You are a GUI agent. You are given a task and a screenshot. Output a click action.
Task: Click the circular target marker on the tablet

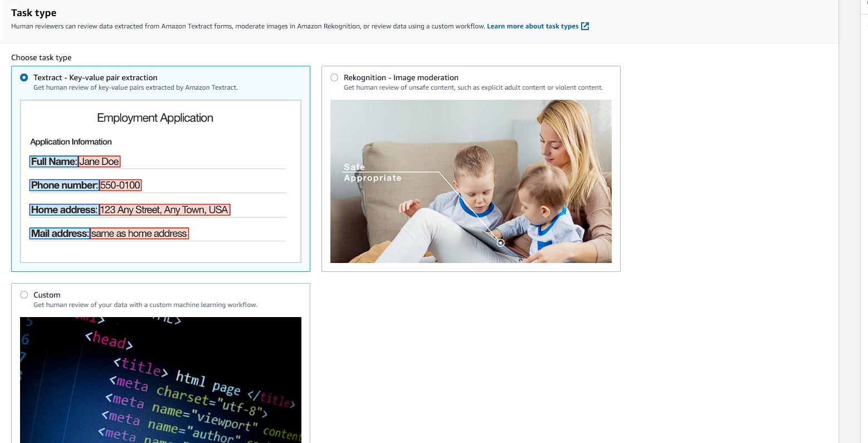tap(500, 243)
